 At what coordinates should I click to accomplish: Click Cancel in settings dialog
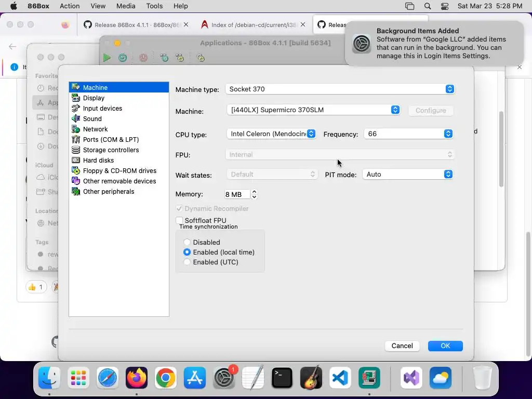tap(402, 345)
